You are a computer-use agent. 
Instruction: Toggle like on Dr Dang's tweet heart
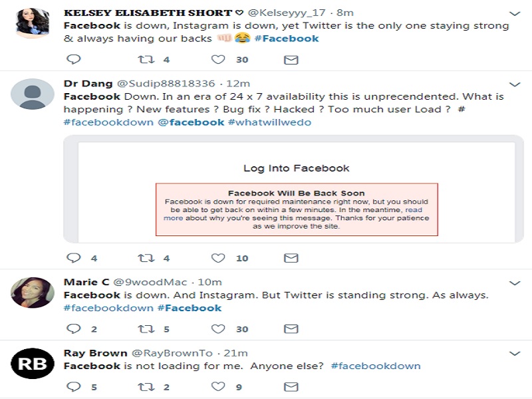click(217, 258)
